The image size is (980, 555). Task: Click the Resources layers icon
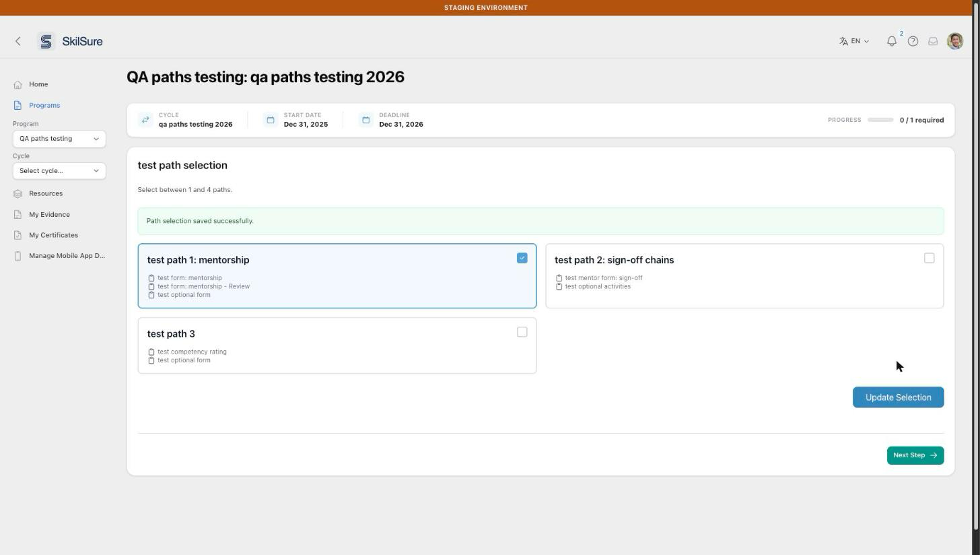pyautogui.click(x=17, y=193)
